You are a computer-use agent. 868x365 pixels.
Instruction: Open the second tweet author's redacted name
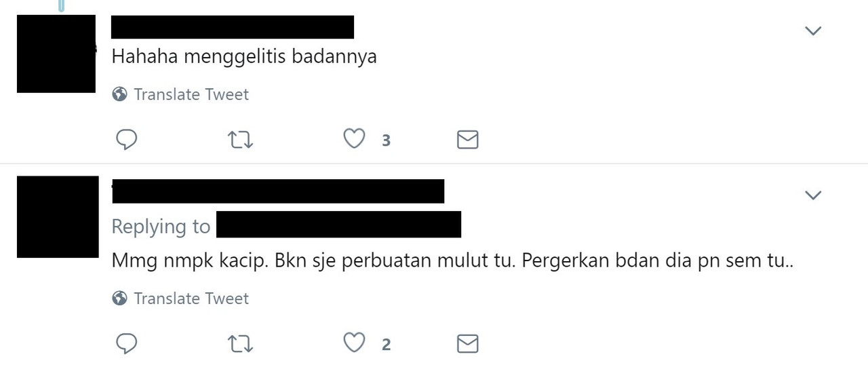[x=278, y=191]
